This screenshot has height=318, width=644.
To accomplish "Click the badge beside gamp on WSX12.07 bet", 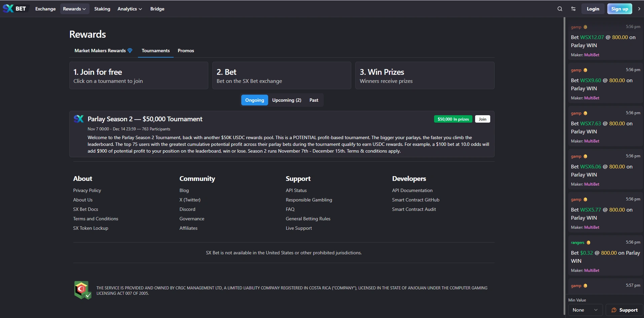I will tap(585, 27).
